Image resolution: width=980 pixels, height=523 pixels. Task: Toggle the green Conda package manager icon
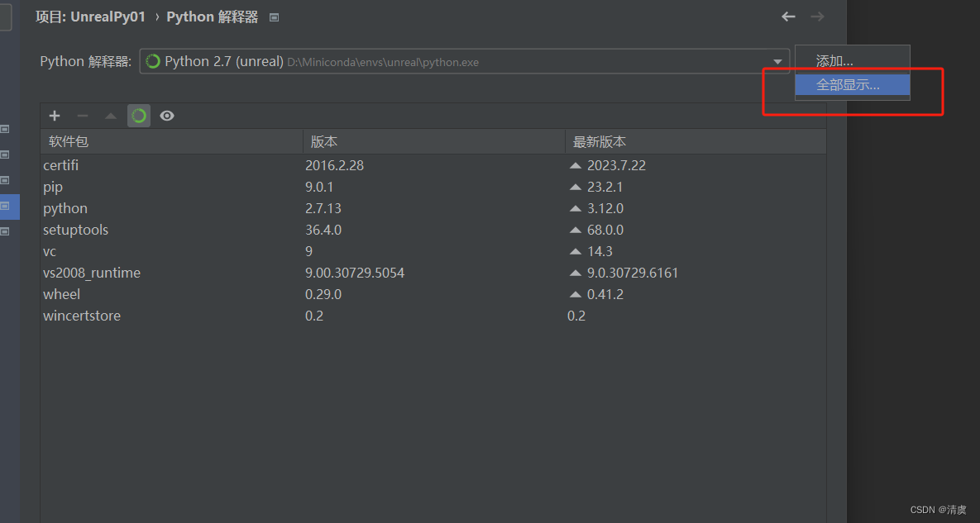(x=138, y=116)
